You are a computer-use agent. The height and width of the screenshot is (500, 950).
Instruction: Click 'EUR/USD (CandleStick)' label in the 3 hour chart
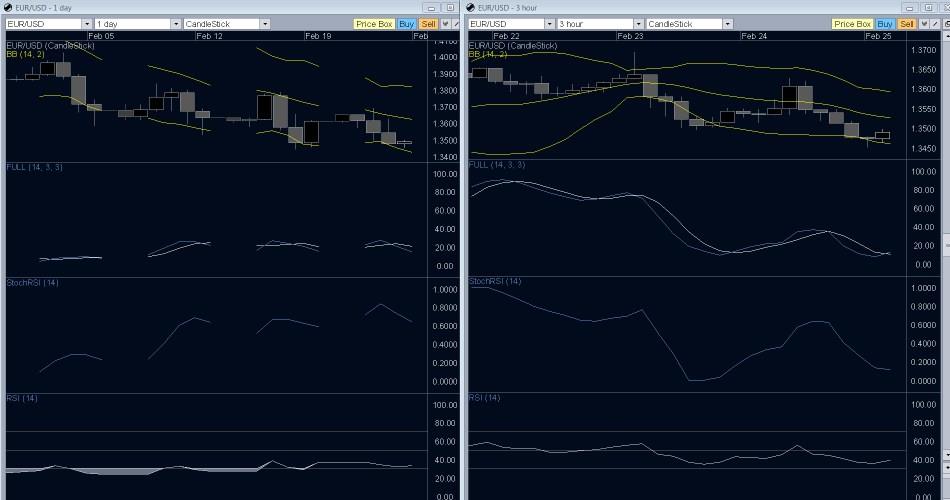coord(513,45)
